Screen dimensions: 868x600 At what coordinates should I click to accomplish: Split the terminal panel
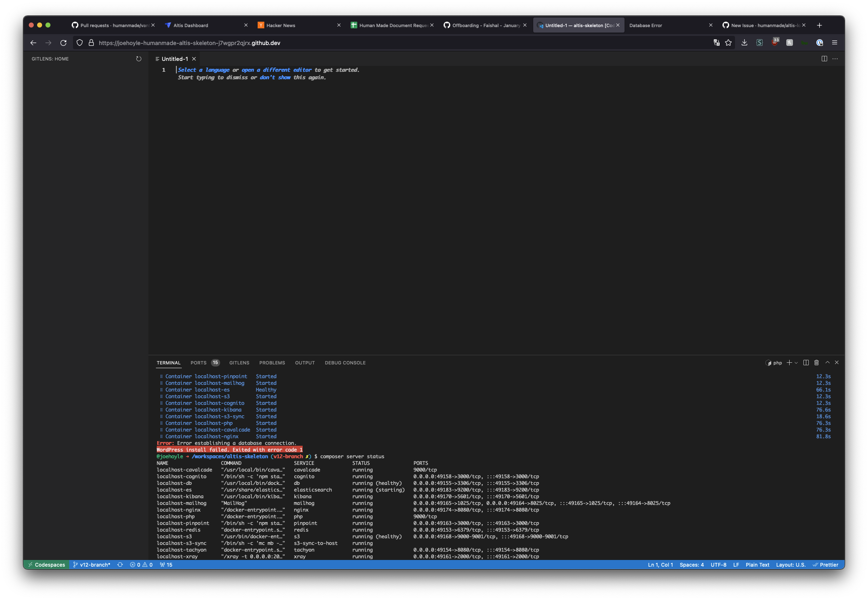(806, 363)
